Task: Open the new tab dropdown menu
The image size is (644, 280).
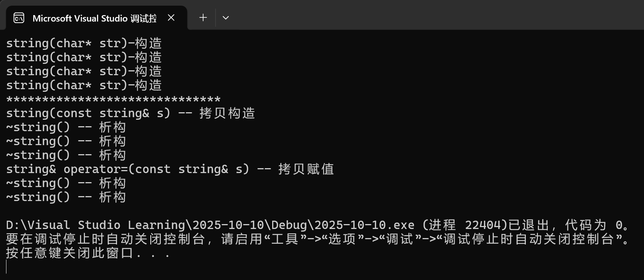Action: tap(225, 17)
